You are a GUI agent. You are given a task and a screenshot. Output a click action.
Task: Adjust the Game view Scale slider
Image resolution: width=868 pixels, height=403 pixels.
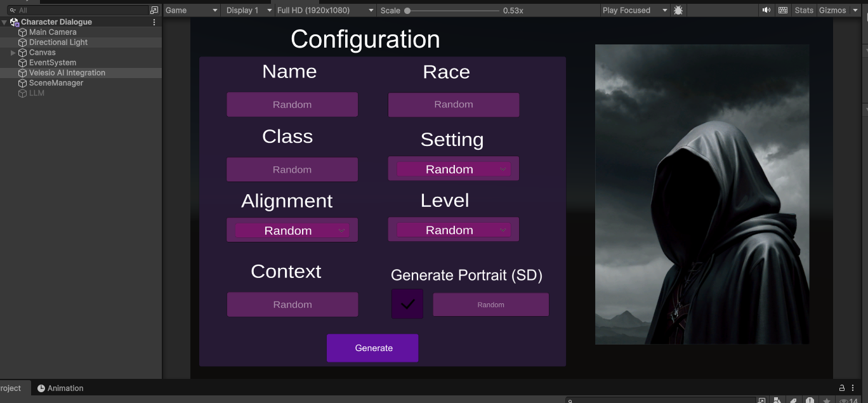click(x=407, y=11)
